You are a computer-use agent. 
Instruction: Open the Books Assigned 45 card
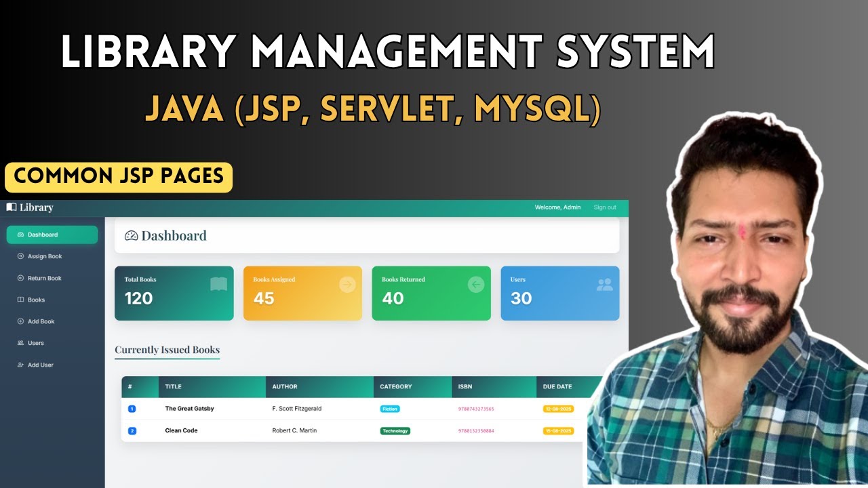pos(302,293)
